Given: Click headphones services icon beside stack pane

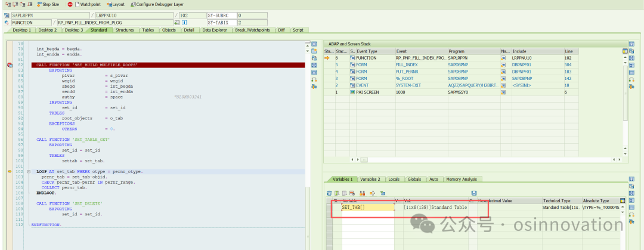Looking at the screenshot, I should tap(631, 79).
